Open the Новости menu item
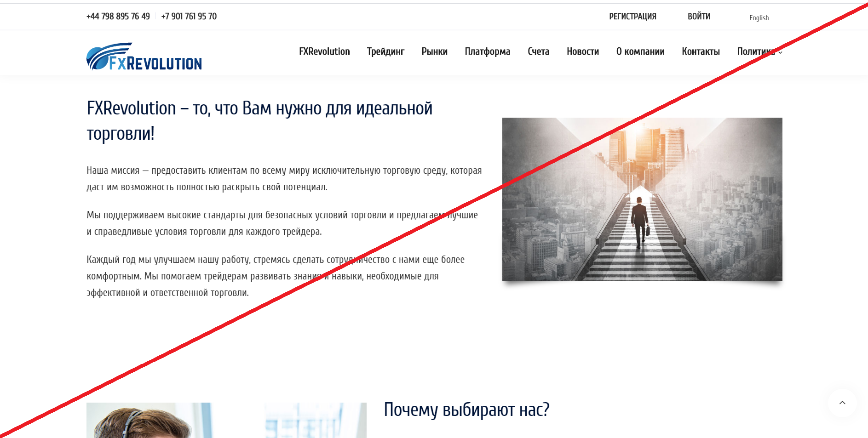 [583, 51]
